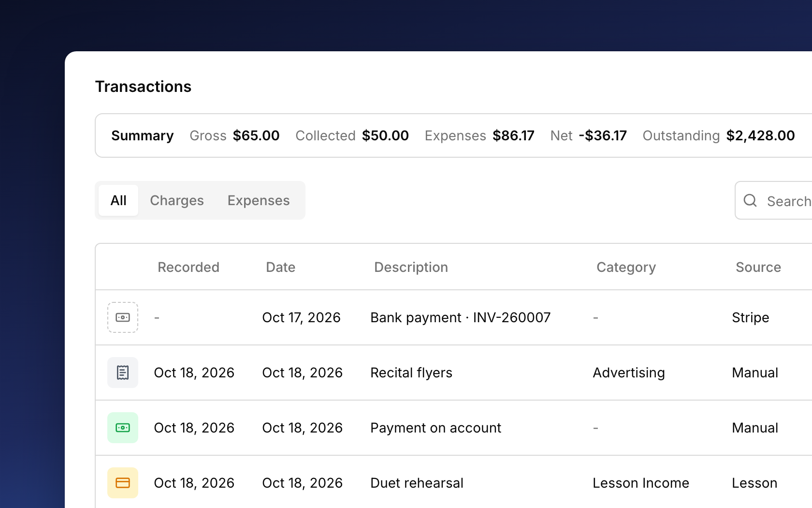Click the Payment on account description
This screenshot has height=508, width=812.
[x=436, y=428]
